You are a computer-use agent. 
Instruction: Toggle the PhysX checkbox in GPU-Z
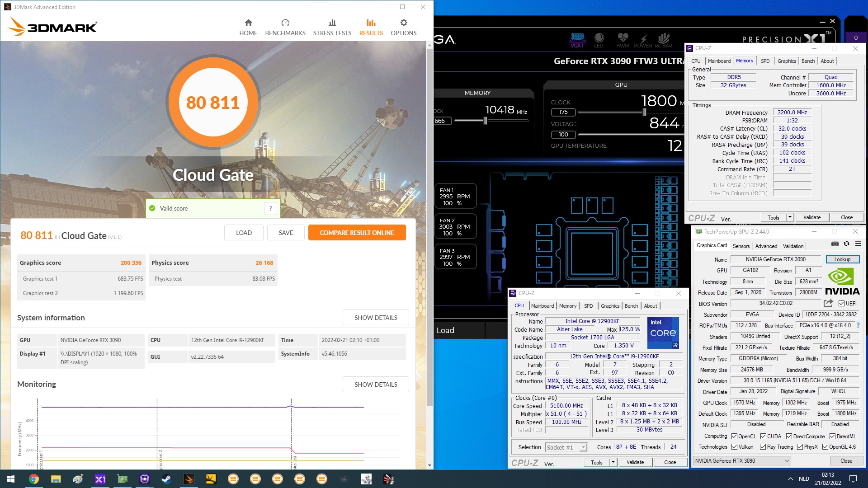[x=800, y=447]
